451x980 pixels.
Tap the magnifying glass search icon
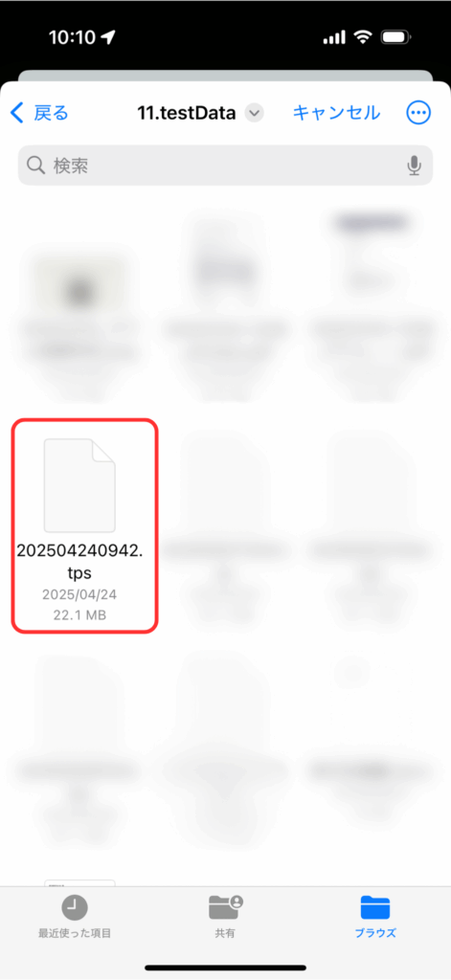(x=36, y=165)
